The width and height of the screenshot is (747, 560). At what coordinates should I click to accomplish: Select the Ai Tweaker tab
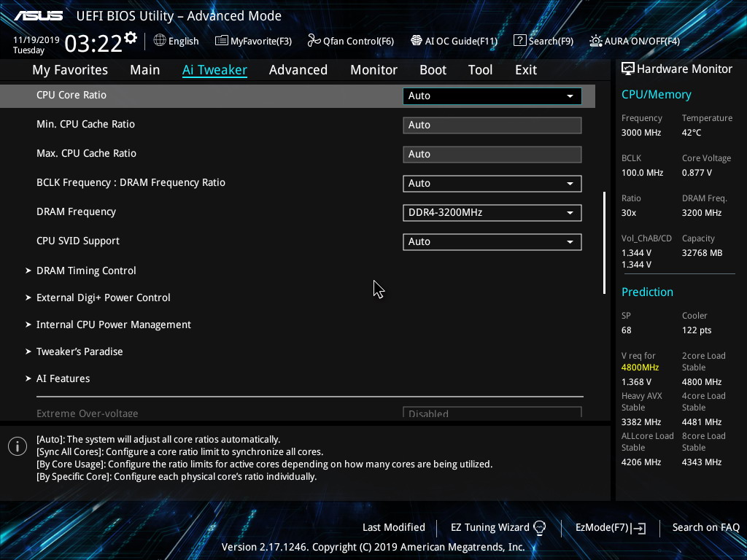click(x=214, y=70)
